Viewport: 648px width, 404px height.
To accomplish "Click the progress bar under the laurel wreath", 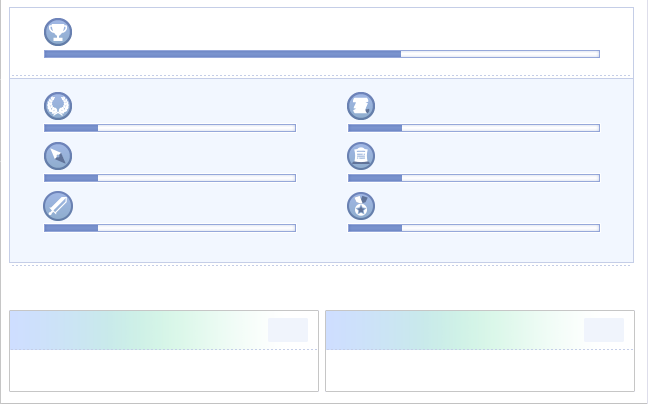I will (x=170, y=128).
